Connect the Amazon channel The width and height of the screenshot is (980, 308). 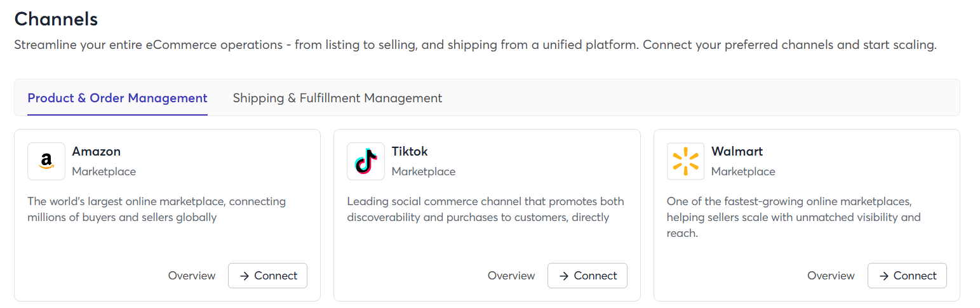click(267, 276)
